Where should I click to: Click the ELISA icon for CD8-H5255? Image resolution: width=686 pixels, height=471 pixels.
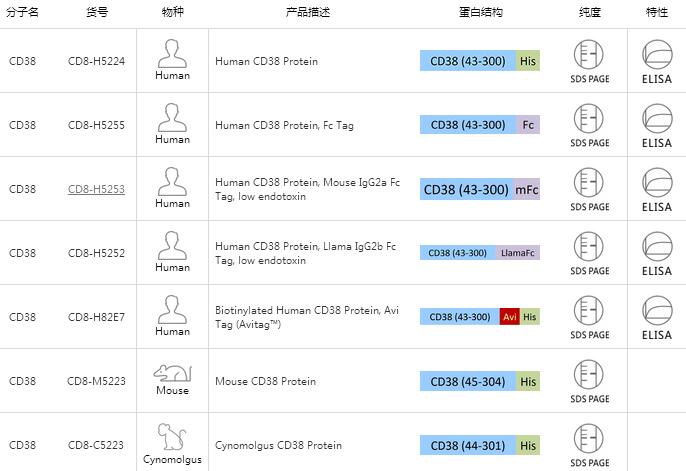[657, 117]
